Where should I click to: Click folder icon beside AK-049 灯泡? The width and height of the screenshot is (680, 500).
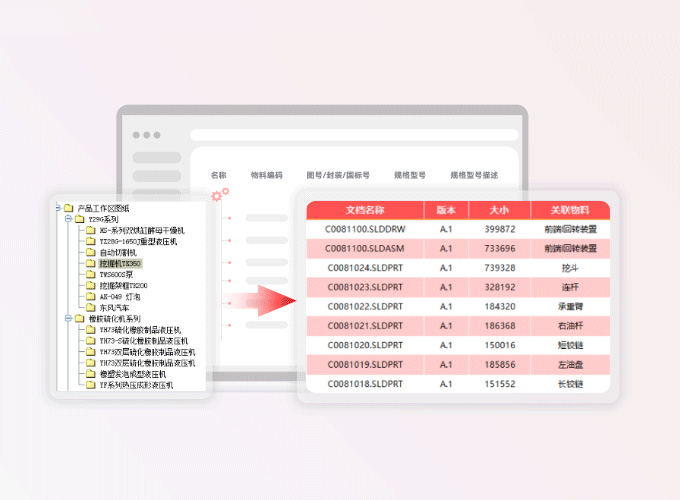pyautogui.click(x=90, y=297)
